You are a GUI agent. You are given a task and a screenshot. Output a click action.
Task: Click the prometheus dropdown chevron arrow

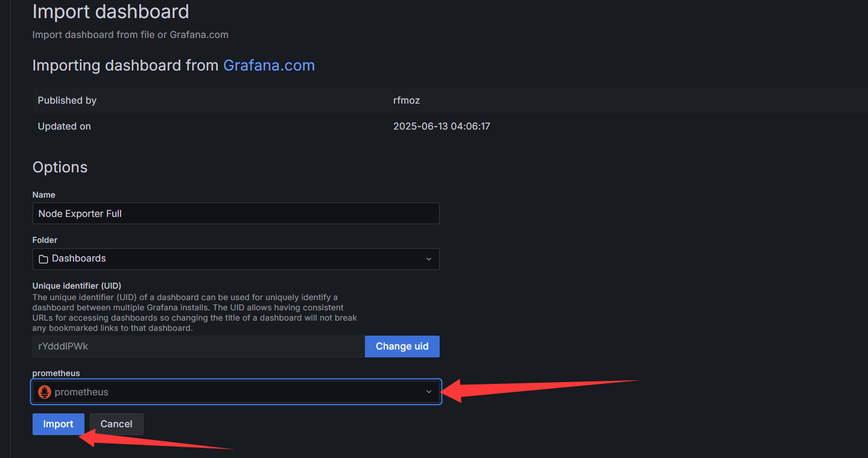pos(429,392)
